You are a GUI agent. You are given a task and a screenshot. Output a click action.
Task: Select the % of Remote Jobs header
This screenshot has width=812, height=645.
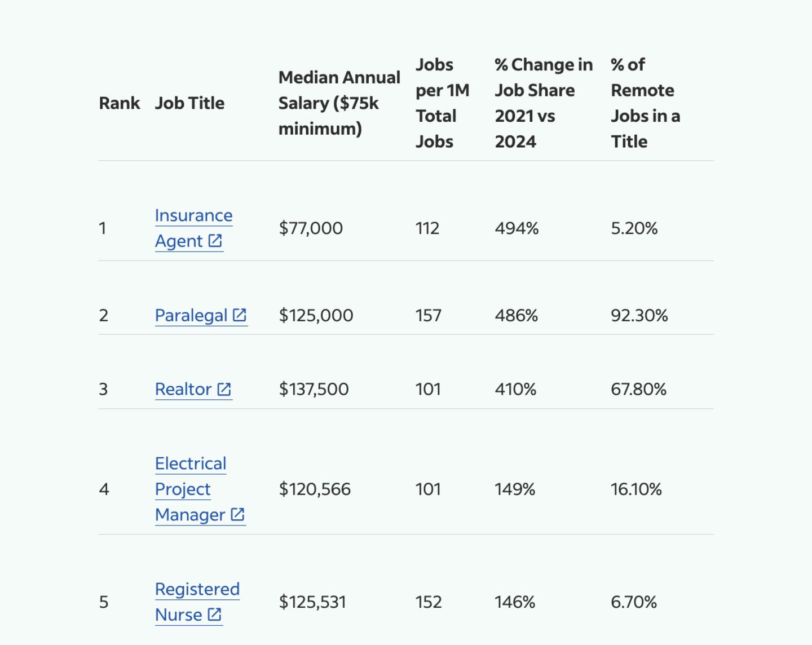pos(645,103)
